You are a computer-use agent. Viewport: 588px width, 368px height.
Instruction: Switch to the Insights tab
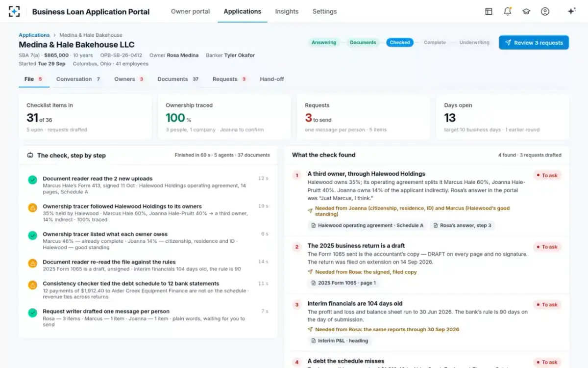[x=287, y=11]
